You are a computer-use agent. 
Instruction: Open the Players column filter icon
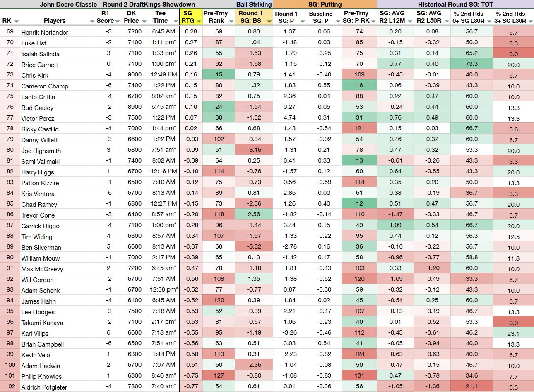pyautogui.click(x=92, y=21)
